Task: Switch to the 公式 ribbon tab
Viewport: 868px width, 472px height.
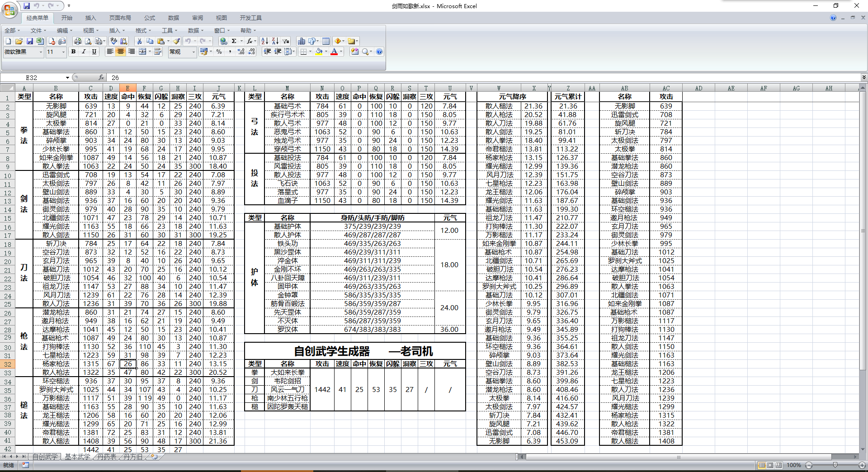Action: (149, 18)
